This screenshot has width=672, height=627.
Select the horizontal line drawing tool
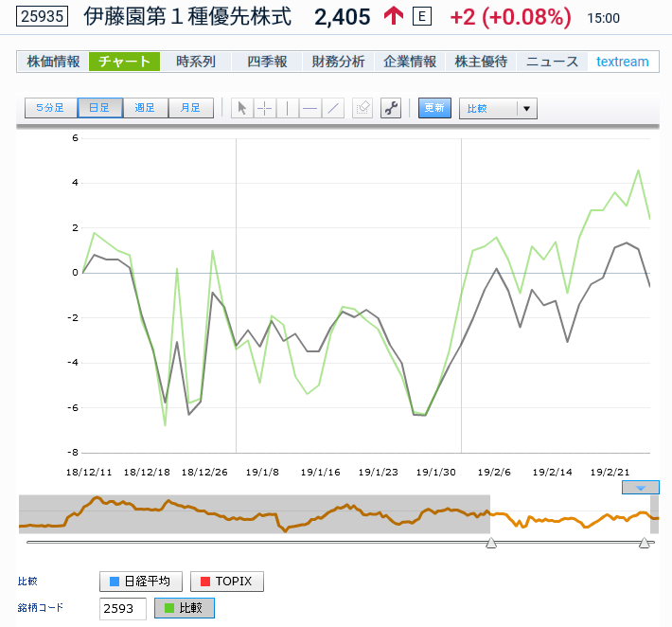pyautogui.click(x=310, y=108)
